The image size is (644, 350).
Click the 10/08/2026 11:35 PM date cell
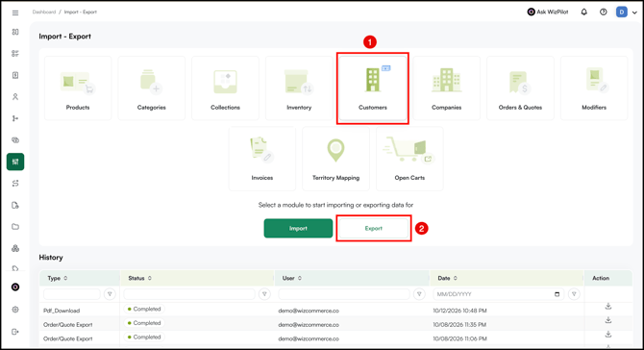pos(459,325)
